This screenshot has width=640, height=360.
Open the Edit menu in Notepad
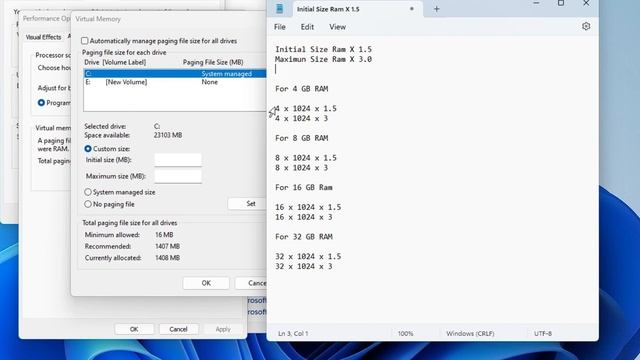307,27
